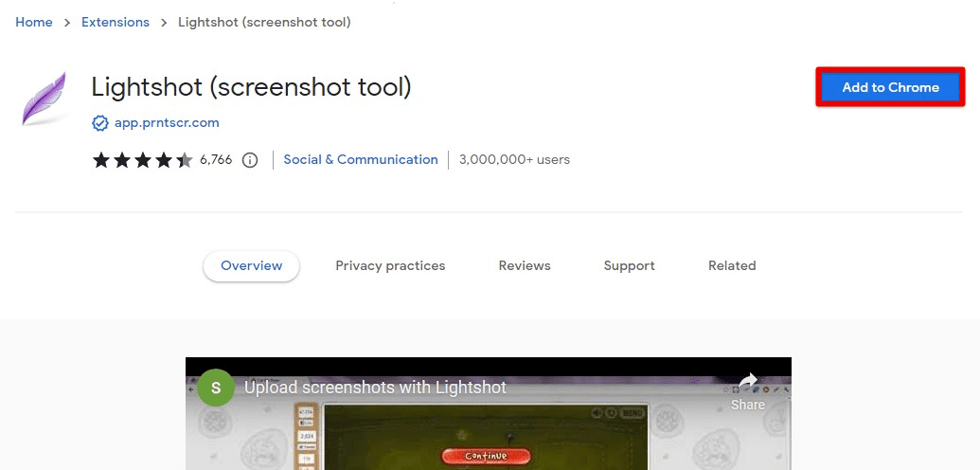Open the 6,766 ratings count
Viewport: 980px width, 470px height.
(216, 159)
